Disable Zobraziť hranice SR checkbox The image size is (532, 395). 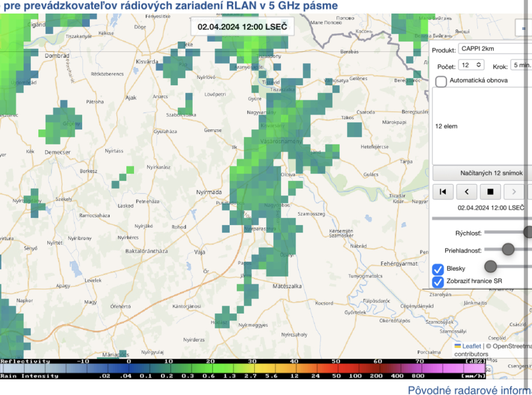(438, 281)
